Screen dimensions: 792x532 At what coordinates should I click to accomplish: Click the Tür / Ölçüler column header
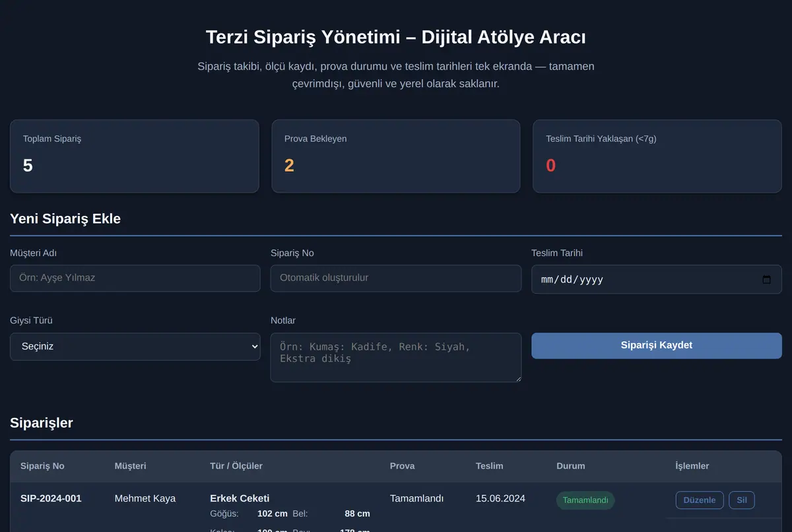[x=236, y=466]
